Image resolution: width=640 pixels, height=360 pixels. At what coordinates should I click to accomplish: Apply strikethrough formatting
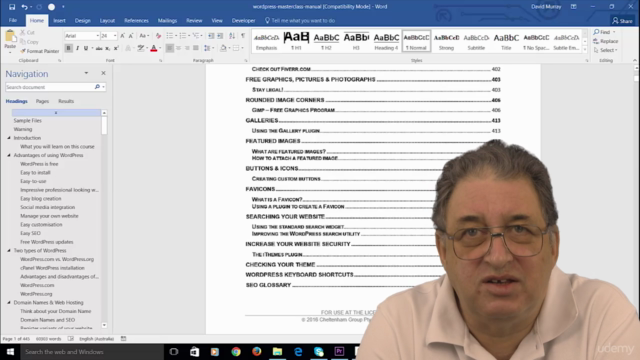pyautogui.click(x=99, y=48)
